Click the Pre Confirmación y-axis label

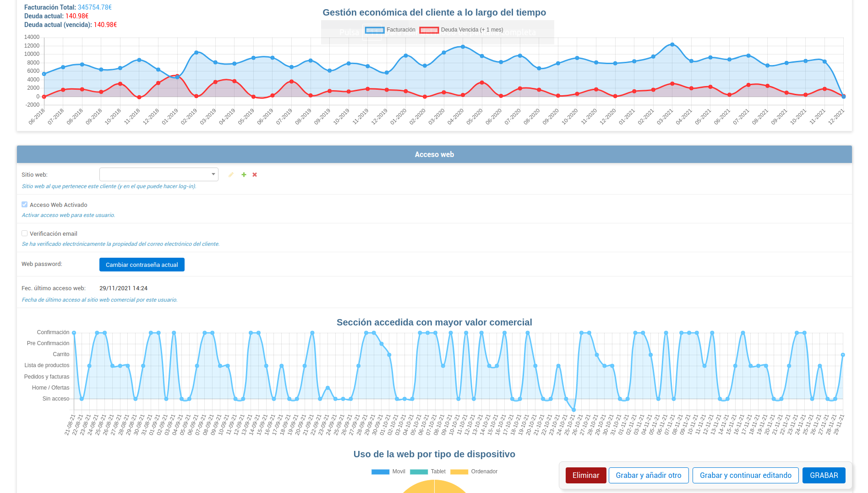point(48,343)
